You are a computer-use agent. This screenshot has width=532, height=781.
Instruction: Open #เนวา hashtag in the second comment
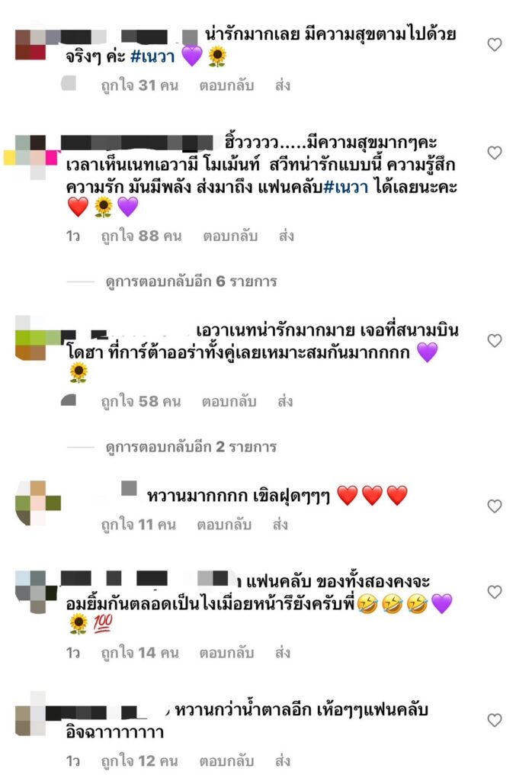click(x=346, y=188)
